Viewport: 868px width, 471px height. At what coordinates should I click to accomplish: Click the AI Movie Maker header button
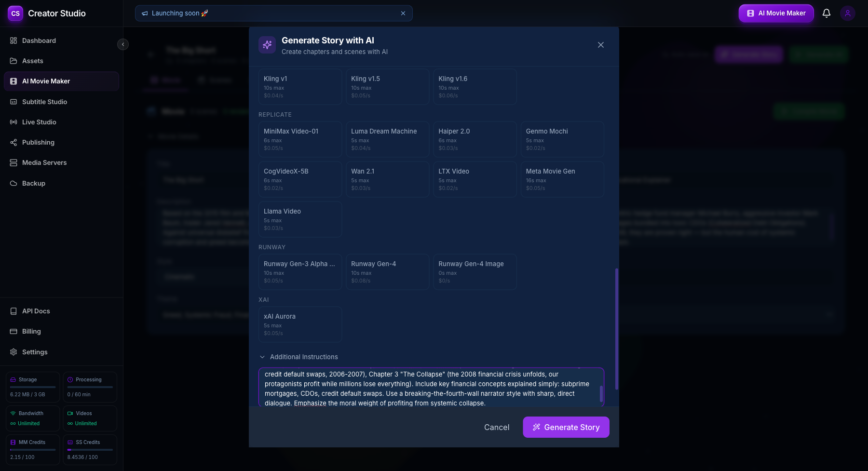pos(776,13)
